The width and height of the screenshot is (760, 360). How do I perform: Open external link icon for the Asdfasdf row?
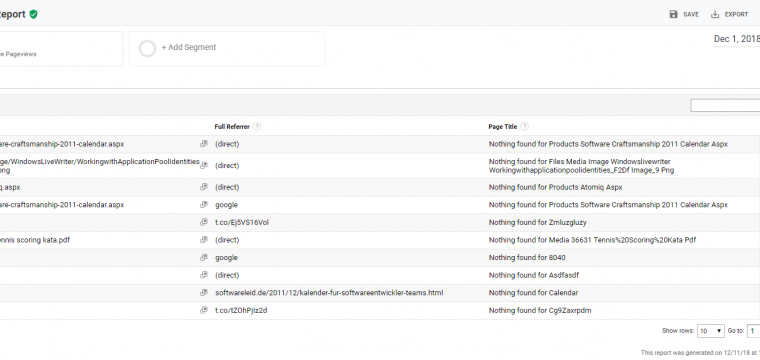click(x=204, y=275)
